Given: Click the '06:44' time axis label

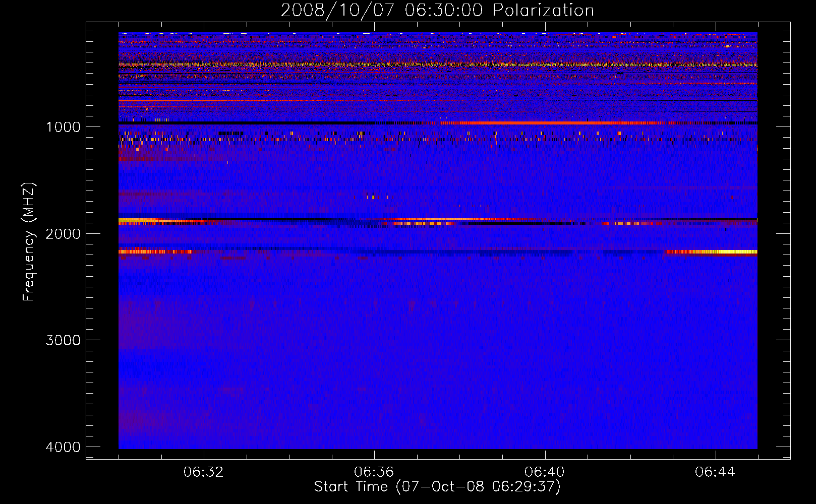Looking at the screenshot, I should [x=715, y=472].
